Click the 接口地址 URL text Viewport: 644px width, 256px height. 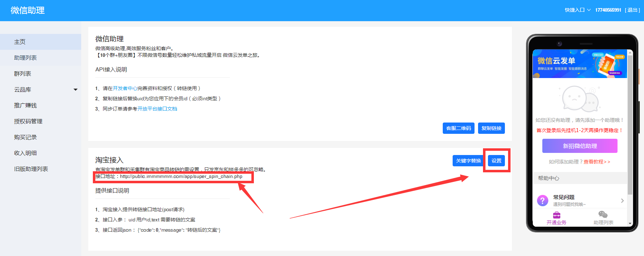pos(181,177)
